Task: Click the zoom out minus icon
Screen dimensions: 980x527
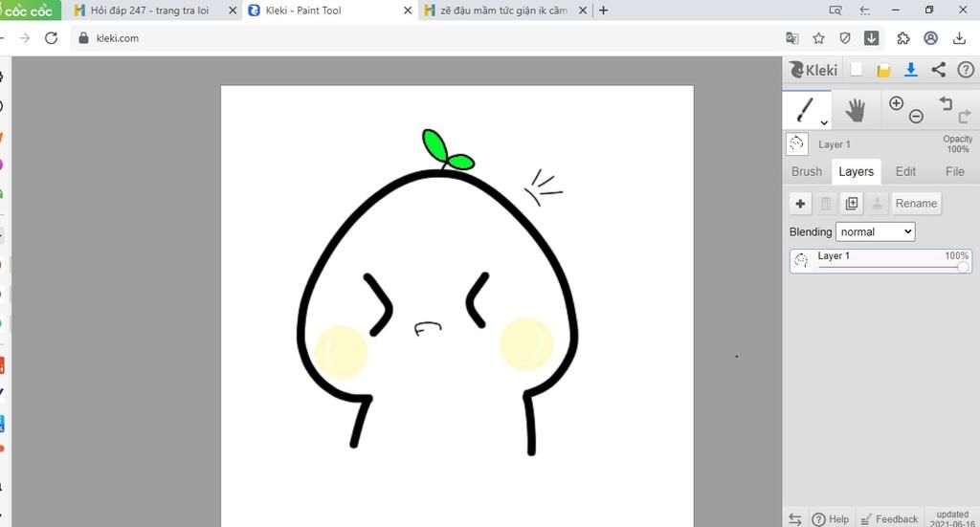Action: coord(916,116)
